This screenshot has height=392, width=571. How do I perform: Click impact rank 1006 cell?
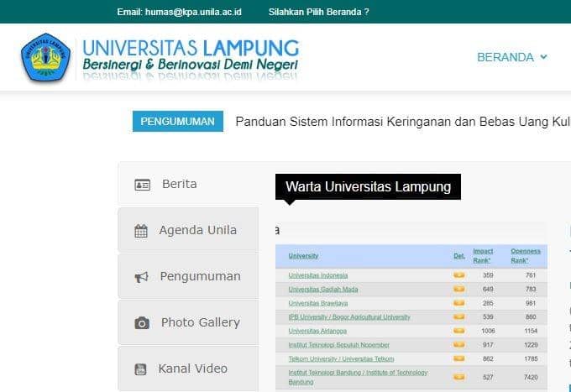[x=488, y=331]
